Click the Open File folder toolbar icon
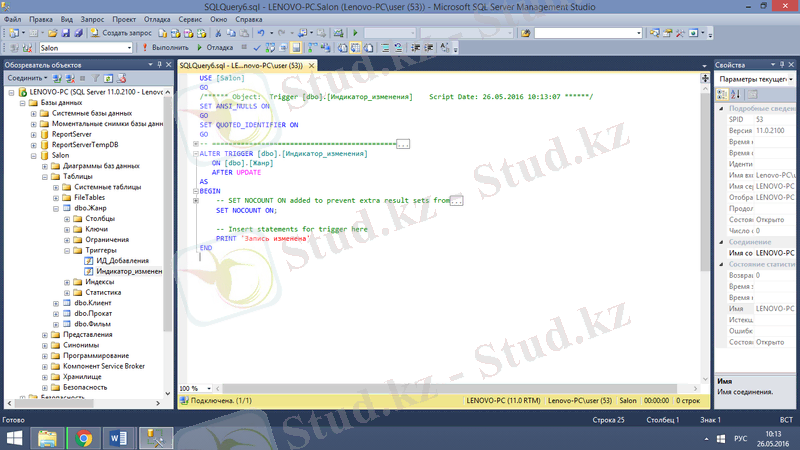The height and width of the screenshot is (450, 800). coord(53,33)
